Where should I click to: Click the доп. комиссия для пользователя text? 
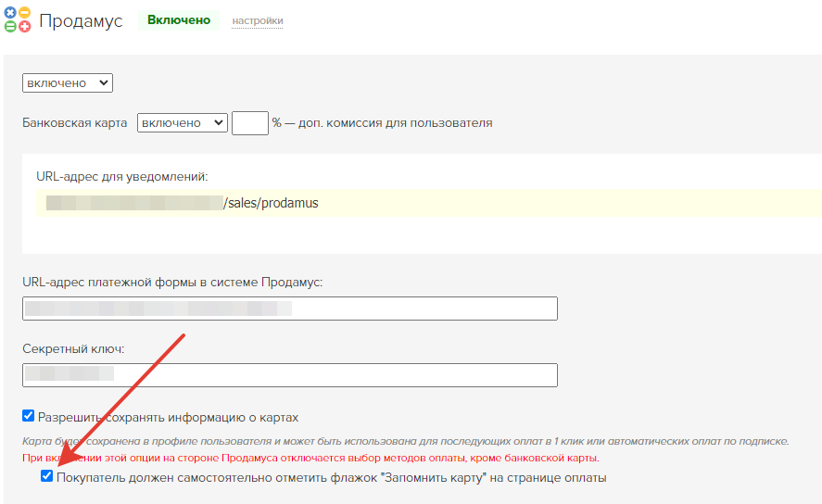(x=396, y=123)
